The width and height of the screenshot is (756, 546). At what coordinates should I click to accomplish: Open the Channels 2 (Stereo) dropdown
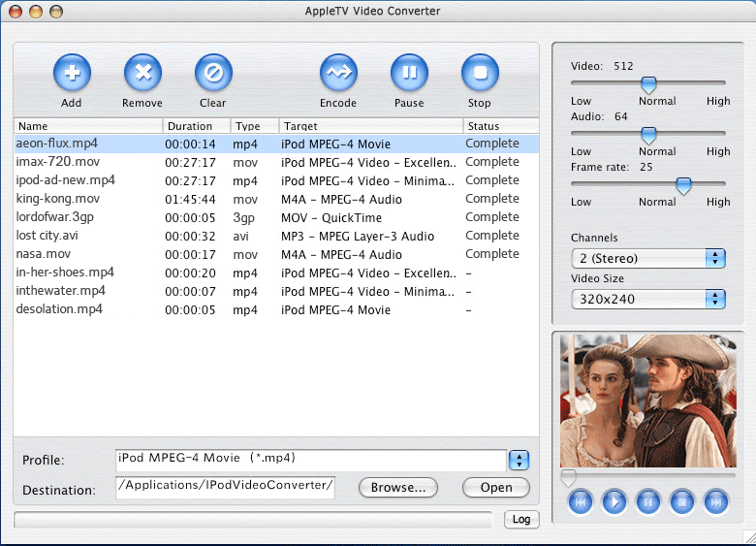click(x=648, y=259)
